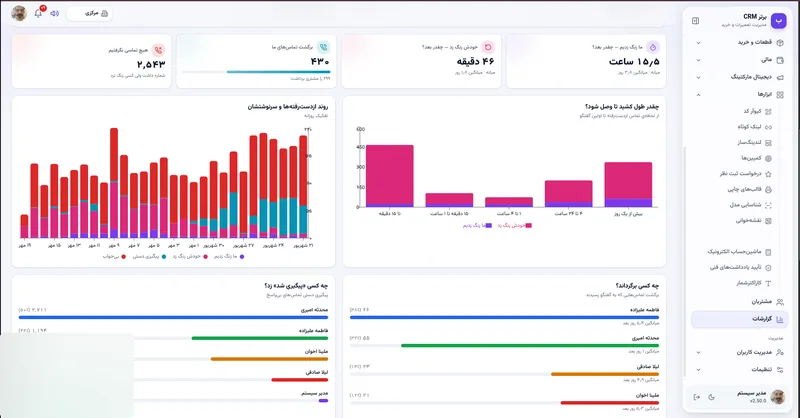Toggle dark mode moon icon
Screen dimensions: 800x418
712,397
